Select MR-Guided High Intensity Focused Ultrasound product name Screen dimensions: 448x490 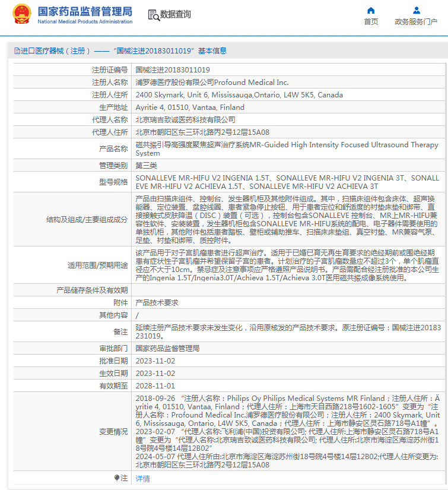pyautogui.click(x=287, y=148)
